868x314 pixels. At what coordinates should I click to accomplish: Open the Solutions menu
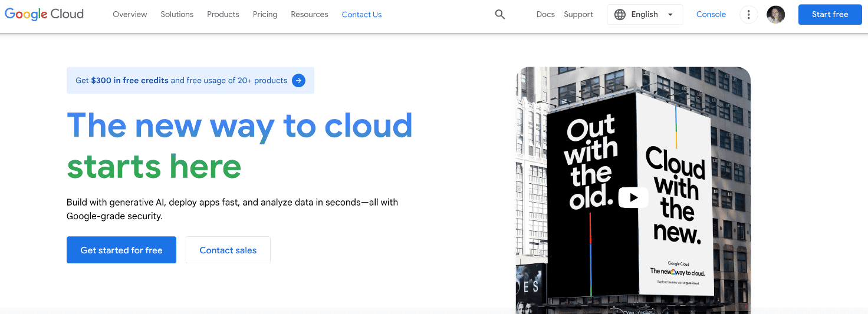[x=177, y=15]
